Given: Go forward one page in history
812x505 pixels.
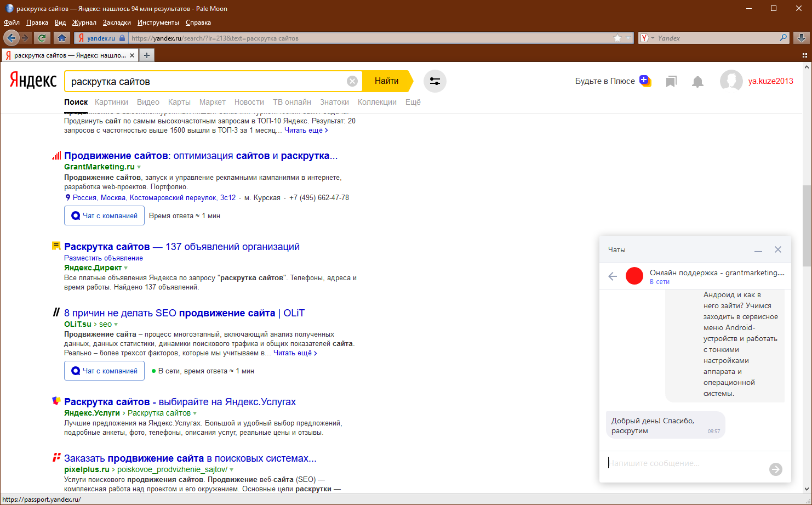Looking at the screenshot, I should 25,38.
